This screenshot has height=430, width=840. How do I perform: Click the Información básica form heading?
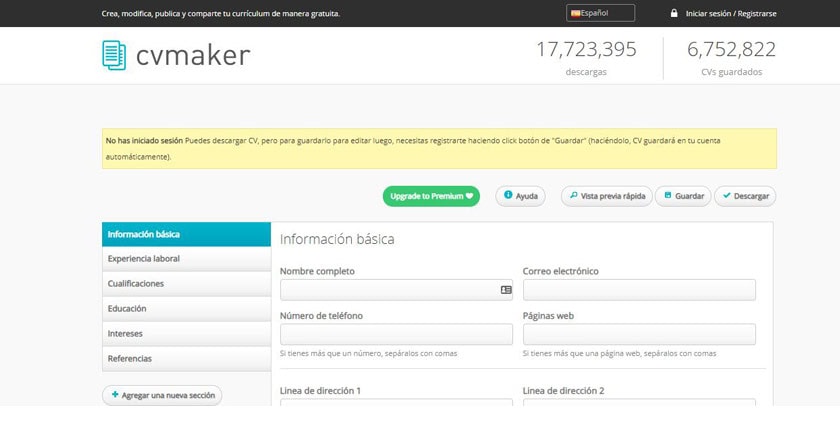tap(337, 239)
